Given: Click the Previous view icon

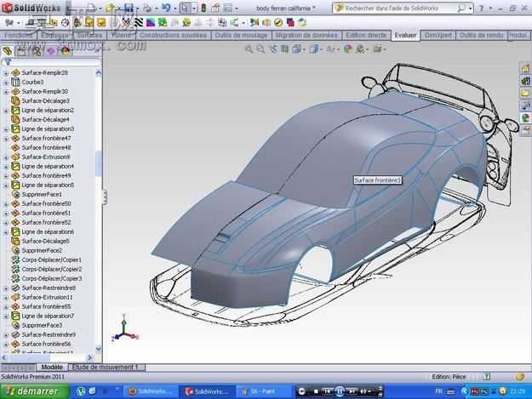Looking at the screenshot, I should 273,49.
